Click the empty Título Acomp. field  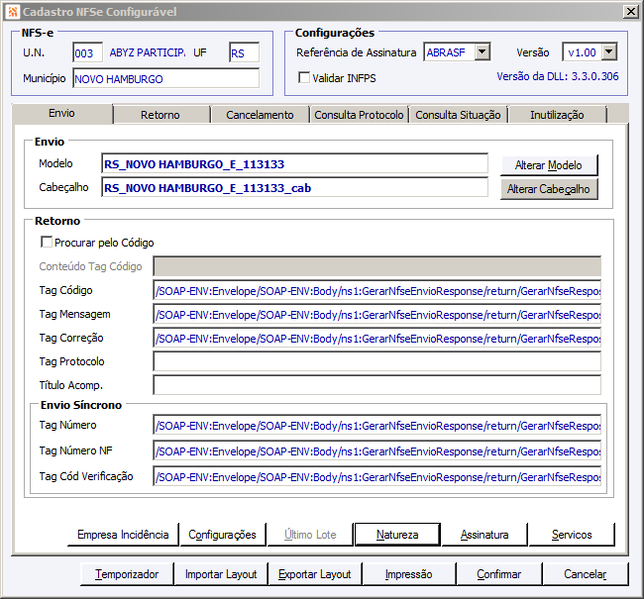click(x=377, y=385)
